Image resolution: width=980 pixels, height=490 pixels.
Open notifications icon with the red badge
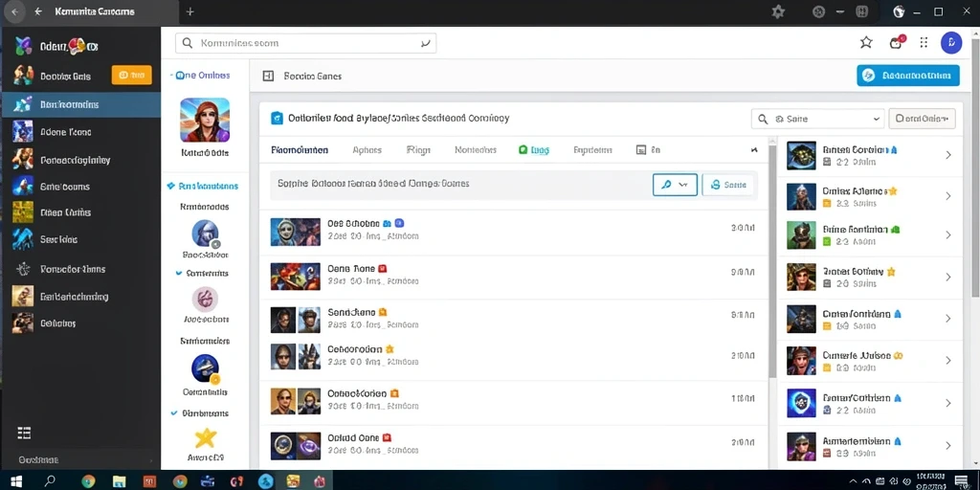[896, 42]
